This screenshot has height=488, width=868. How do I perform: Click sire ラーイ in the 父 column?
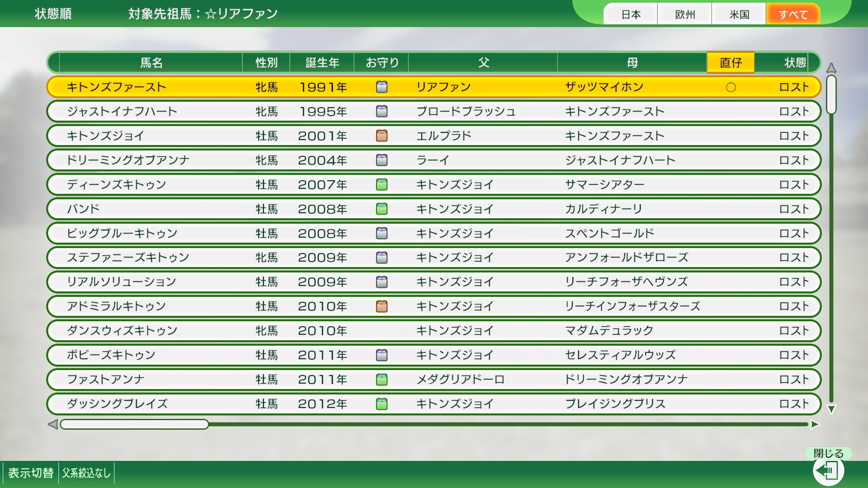point(433,160)
